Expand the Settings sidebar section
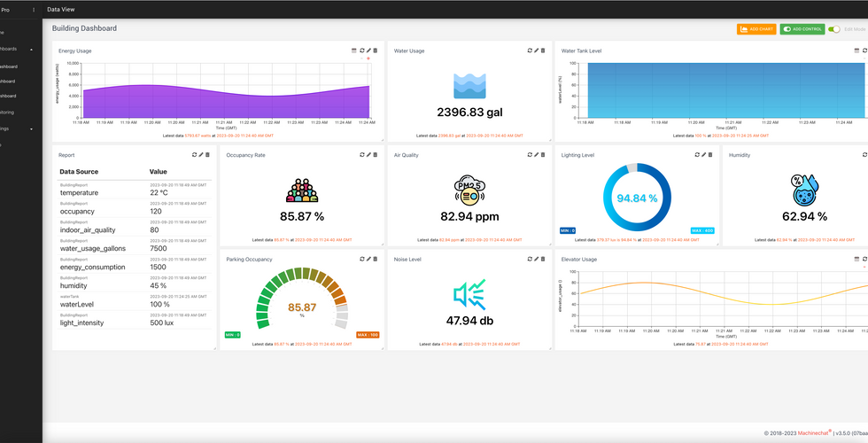This screenshot has height=443, width=868. (x=31, y=129)
